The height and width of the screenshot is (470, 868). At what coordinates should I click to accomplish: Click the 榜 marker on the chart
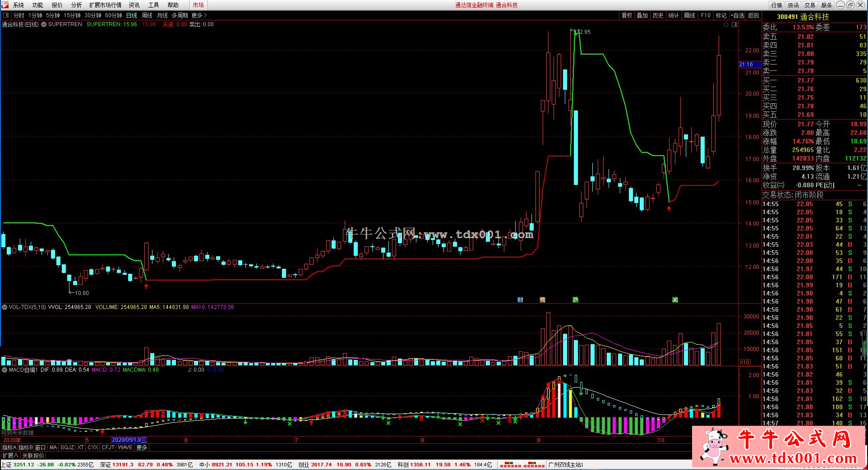pos(542,300)
